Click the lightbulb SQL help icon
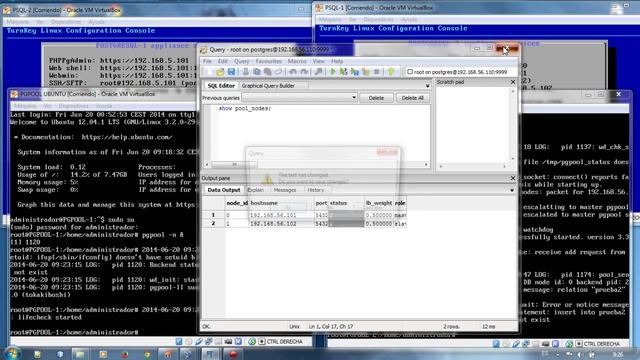The image size is (640, 360). tap(391, 72)
